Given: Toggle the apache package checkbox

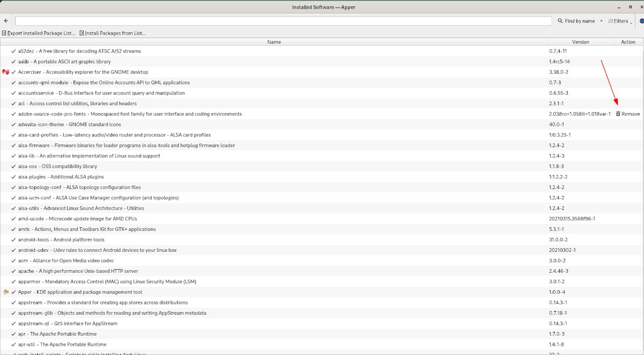Looking at the screenshot, I should (x=12, y=271).
